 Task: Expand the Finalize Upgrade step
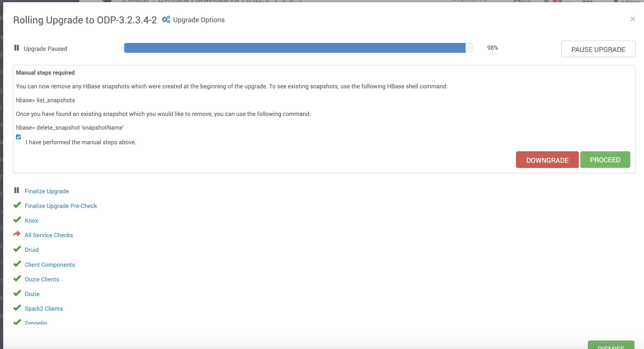pos(47,191)
